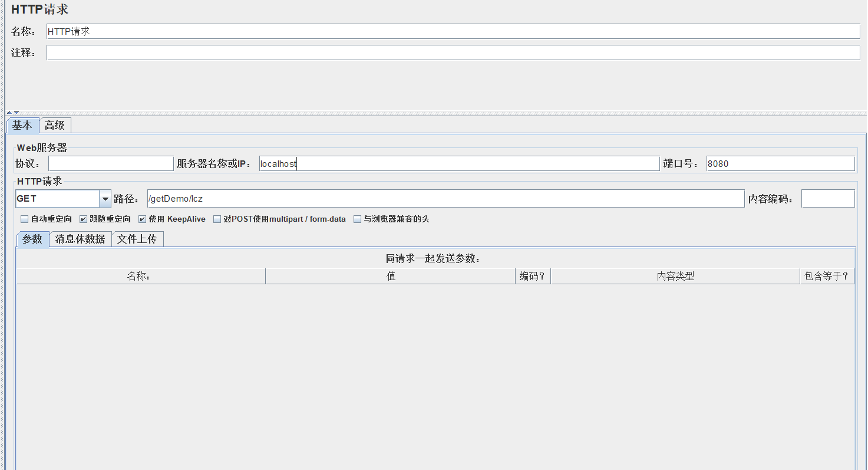Click the 包含等于? column header
The width and height of the screenshot is (868, 470).
(827, 276)
